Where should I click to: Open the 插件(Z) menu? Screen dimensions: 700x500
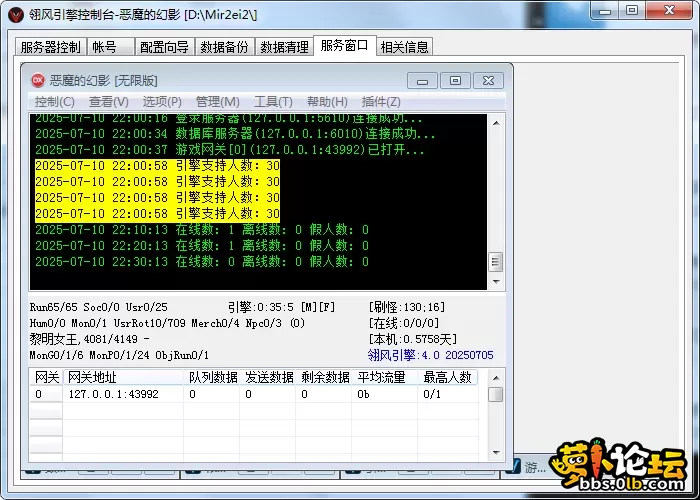click(x=381, y=102)
